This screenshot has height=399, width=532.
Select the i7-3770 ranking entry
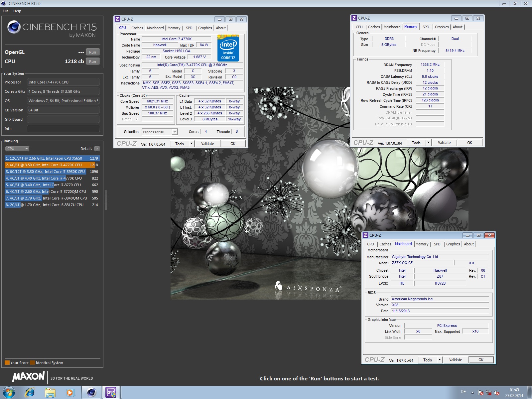[52, 185]
